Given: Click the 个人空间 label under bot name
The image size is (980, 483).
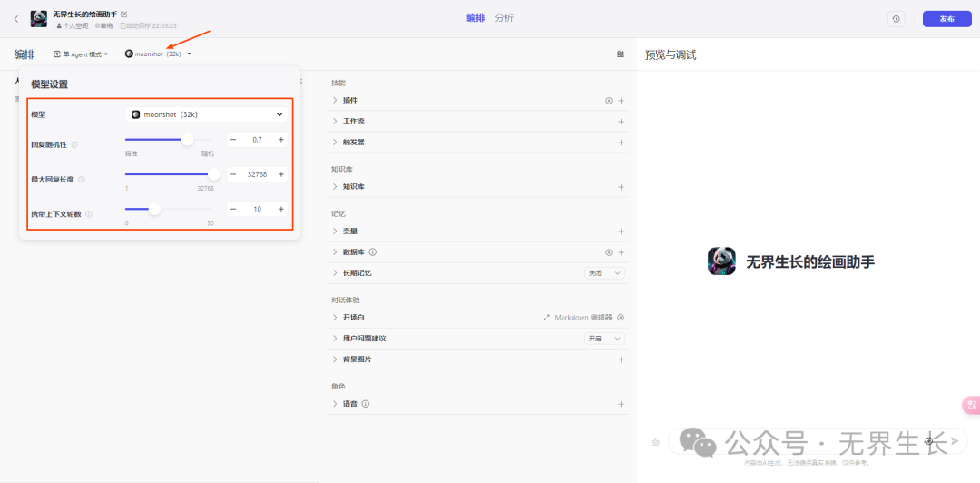Looking at the screenshot, I should pyautogui.click(x=73, y=26).
